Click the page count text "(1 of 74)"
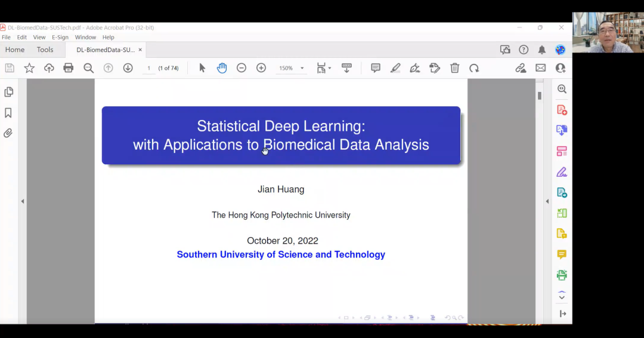 [x=168, y=68]
